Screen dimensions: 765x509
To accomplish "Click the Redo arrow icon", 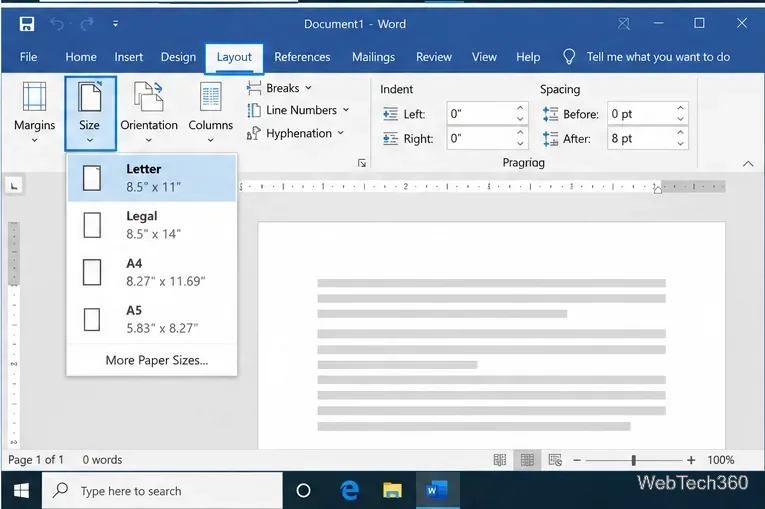I will click(87, 23).
